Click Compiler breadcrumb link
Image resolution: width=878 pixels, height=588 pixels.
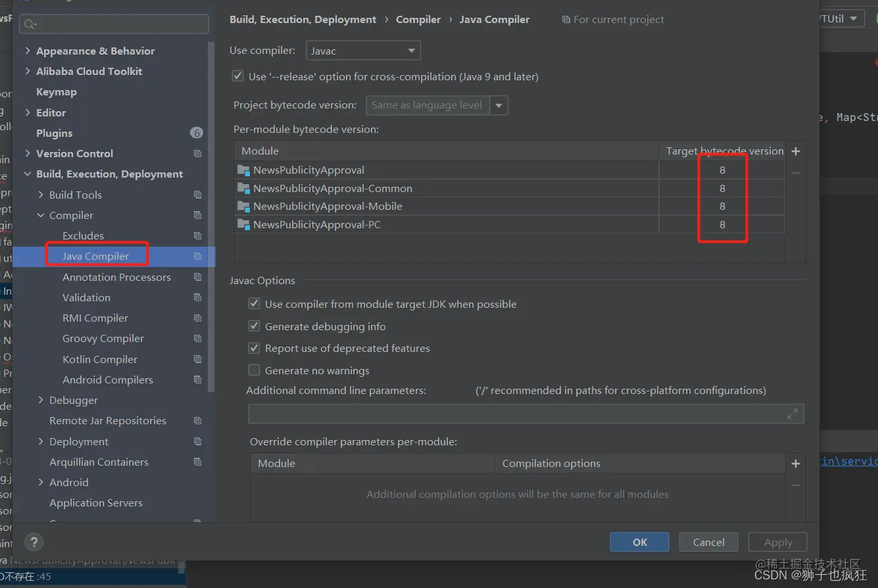pyautogui.click(x=418, y=19)
